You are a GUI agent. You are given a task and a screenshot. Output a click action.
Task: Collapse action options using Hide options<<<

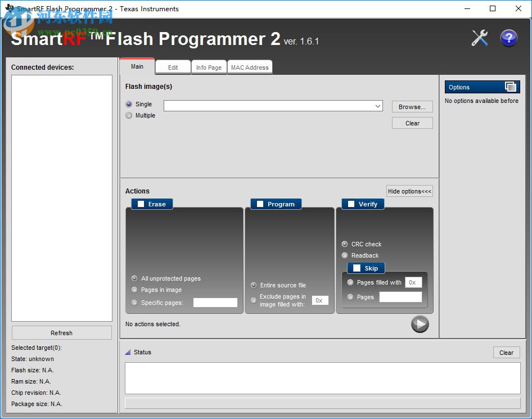(x=409, y=191)
